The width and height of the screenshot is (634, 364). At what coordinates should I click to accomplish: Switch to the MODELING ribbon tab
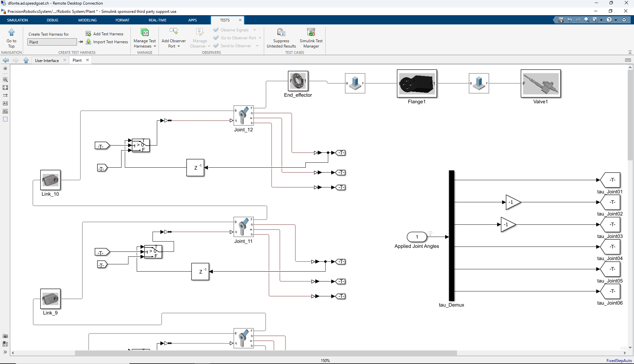coord(88,20)
